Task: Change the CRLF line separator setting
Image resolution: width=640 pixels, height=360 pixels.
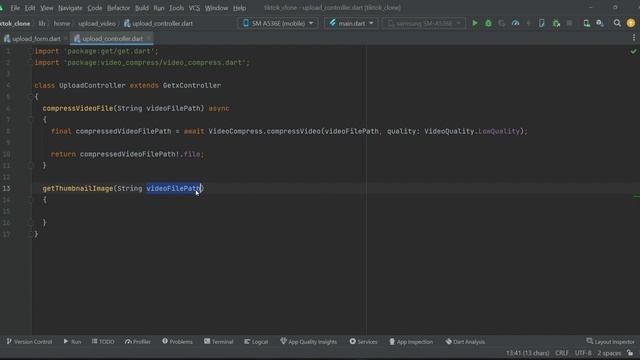Action: click(x=562, y=353)
